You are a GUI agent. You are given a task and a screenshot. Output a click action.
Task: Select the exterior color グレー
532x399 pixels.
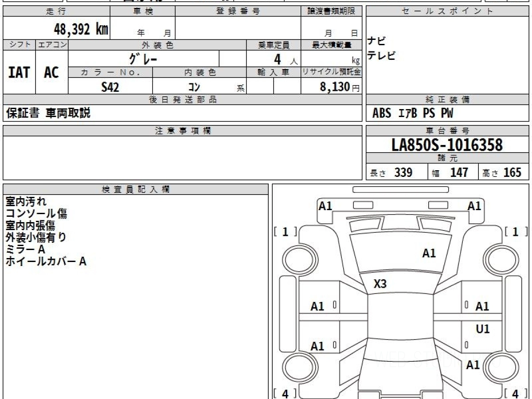point(143,59)
